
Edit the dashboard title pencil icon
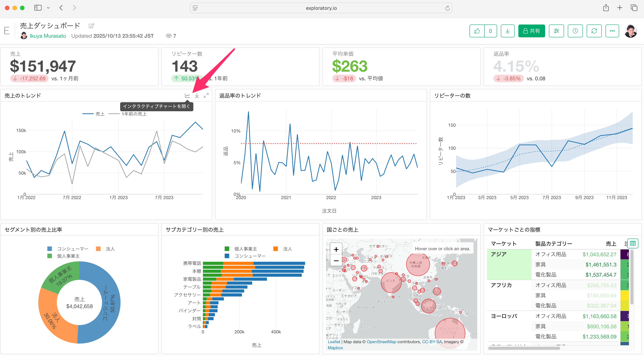[x=91, y=26]
